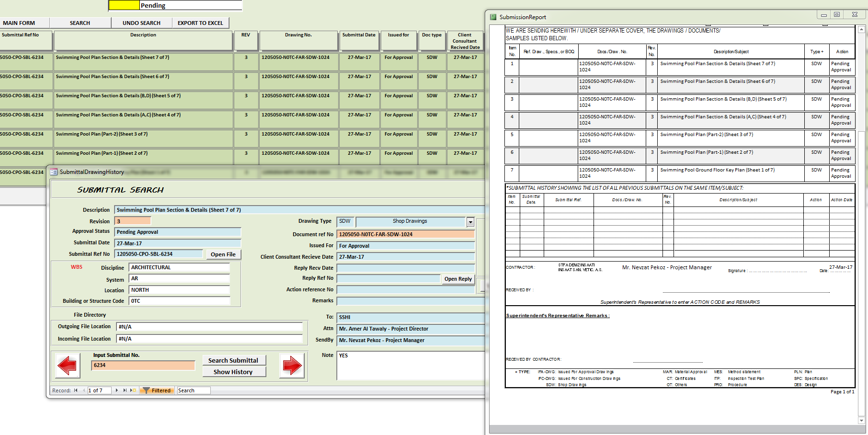Click the Show History button

click(x=233, y=372)
